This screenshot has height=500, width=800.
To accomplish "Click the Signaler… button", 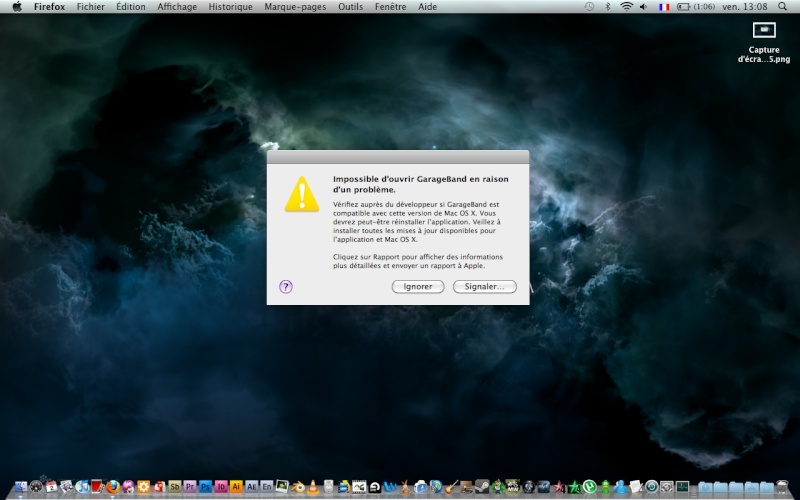I will (x=485, y=287).
